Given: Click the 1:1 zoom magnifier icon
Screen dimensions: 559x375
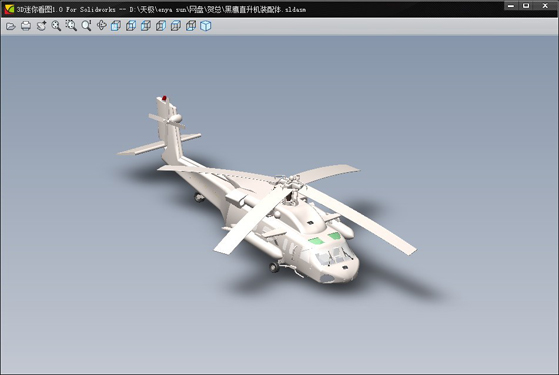Looking at the screenshot, I should click(86, 26).
